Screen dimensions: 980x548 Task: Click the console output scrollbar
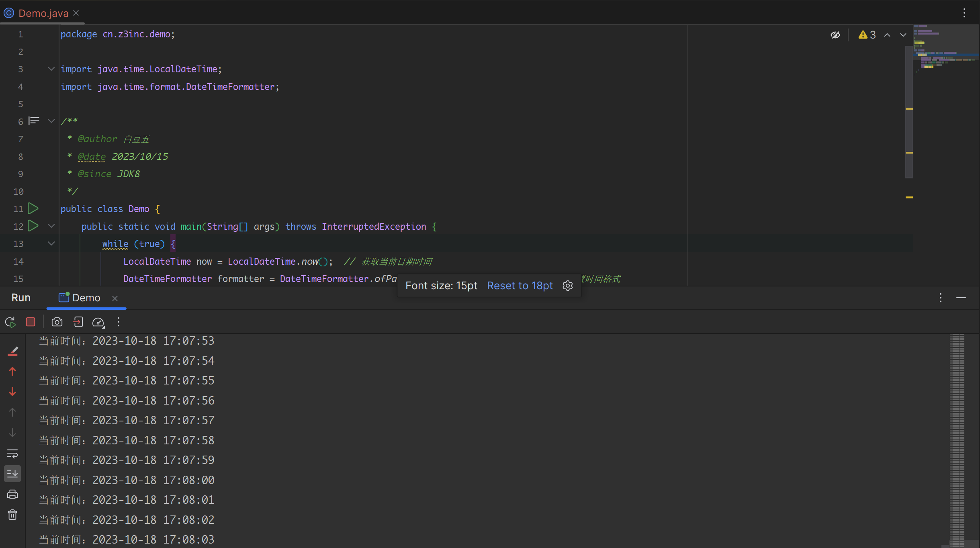tap(957, 440)
